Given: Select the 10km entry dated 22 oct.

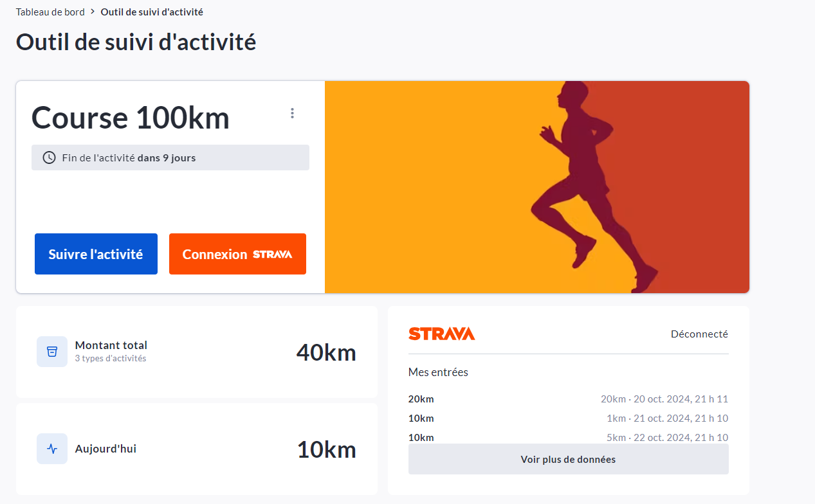Looking at the screenshot, I should pos(568,437).
